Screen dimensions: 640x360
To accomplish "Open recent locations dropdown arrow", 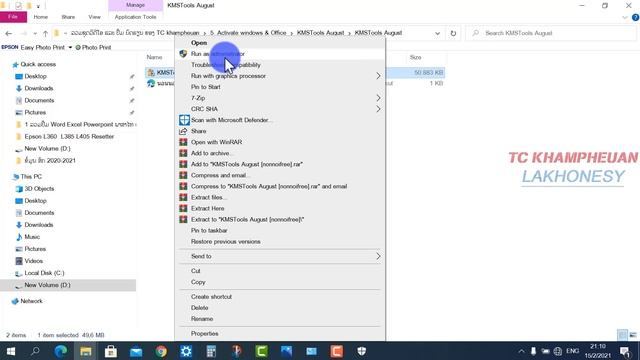I will [35, 33].
